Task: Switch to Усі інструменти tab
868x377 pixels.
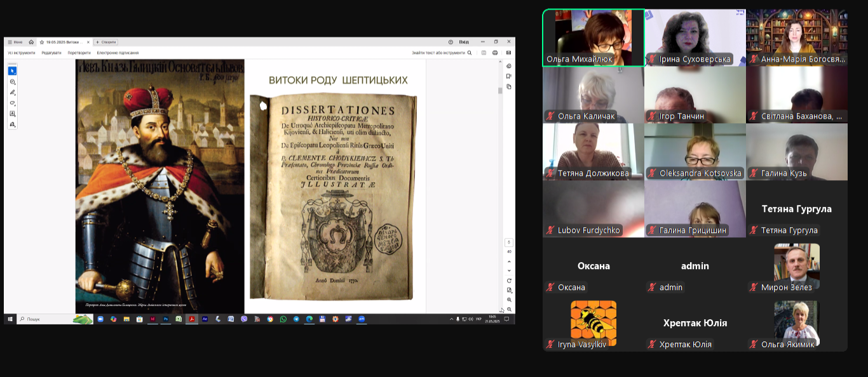Action: pyautogui.click(x=22, y=53)
